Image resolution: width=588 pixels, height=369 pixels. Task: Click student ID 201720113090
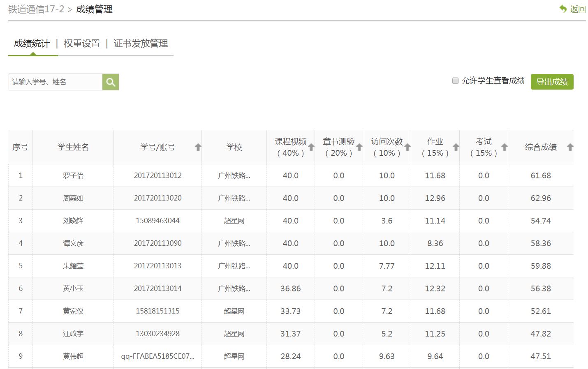tap(157, 243)
